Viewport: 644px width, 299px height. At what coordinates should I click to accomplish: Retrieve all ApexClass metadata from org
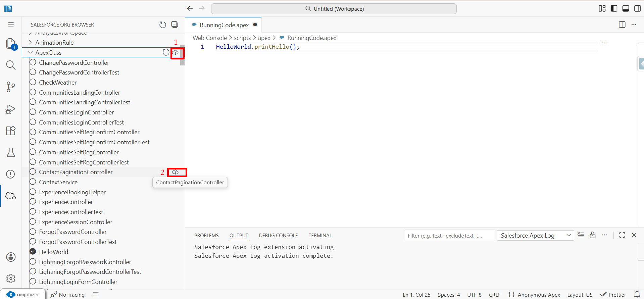(176, 53)
